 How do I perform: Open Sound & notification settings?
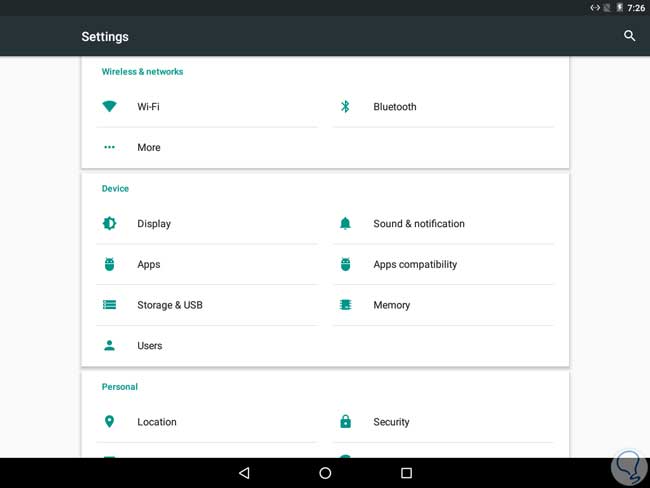[443, 223]
